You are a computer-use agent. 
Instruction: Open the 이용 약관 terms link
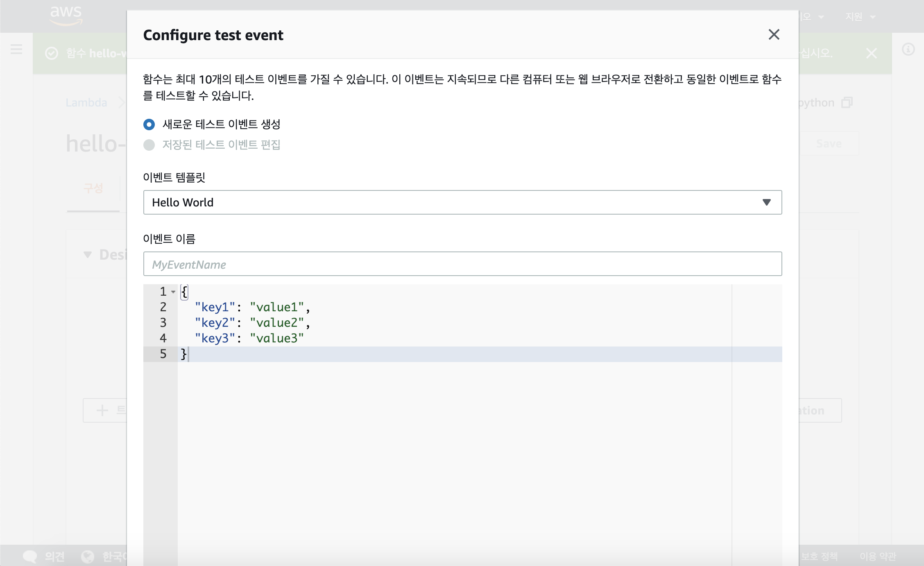878,556
